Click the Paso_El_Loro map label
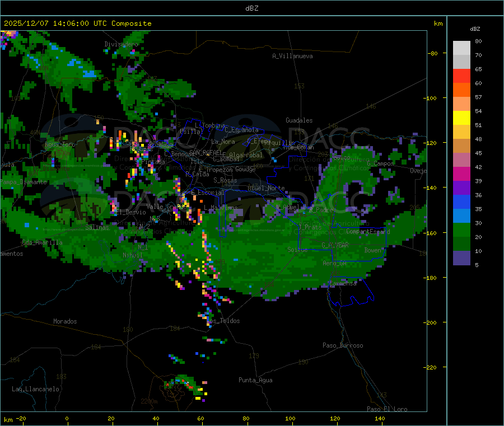 [x=387, y=409]
